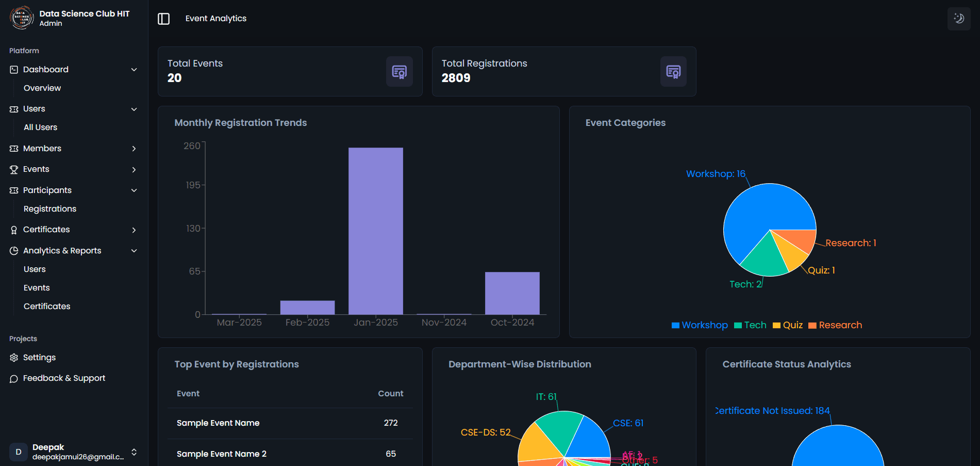Click the Dashboard sidebar icon
Screen dimensions: 980x466
(13, 69)
